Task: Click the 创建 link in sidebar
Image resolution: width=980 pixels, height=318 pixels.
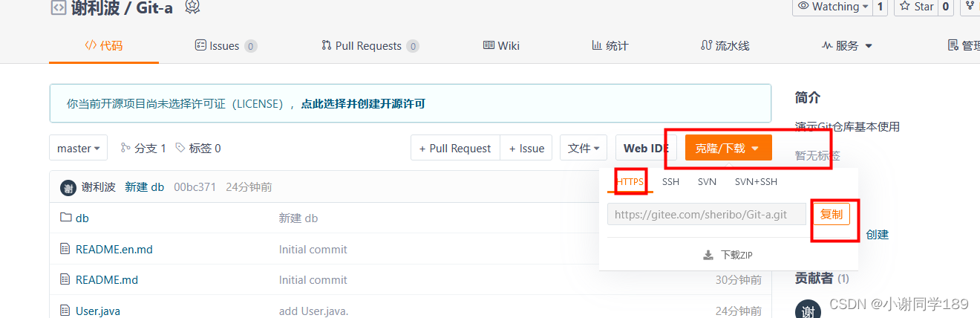Action: tap(877, 234)
